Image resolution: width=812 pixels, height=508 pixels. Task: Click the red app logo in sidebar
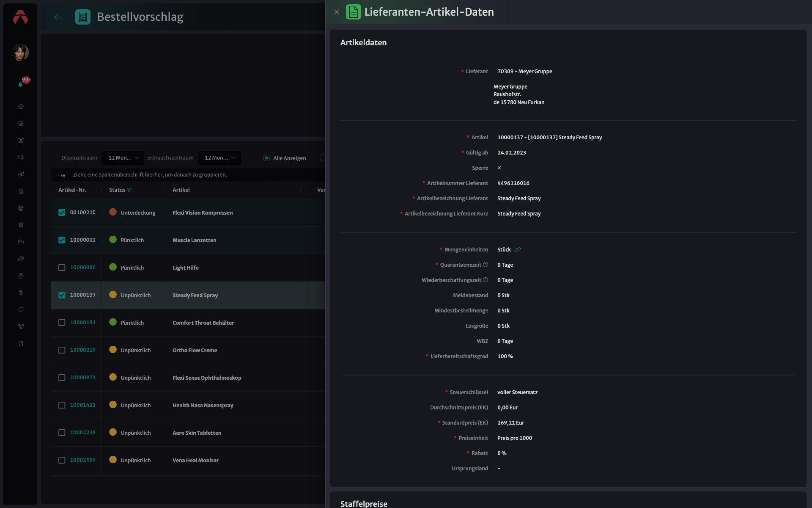pyautogui.click(x=20, y=17)
